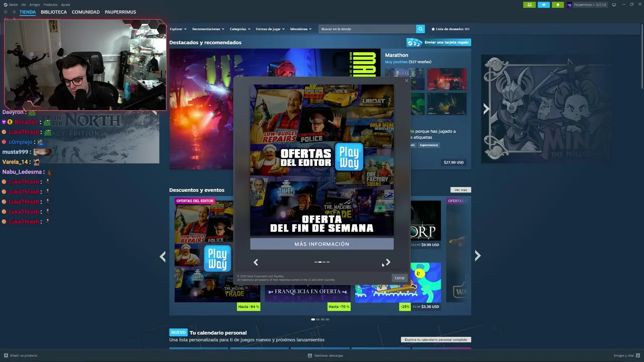Open the Amigos y chat icon
The image size is (644, 362).
pos(638,355)
